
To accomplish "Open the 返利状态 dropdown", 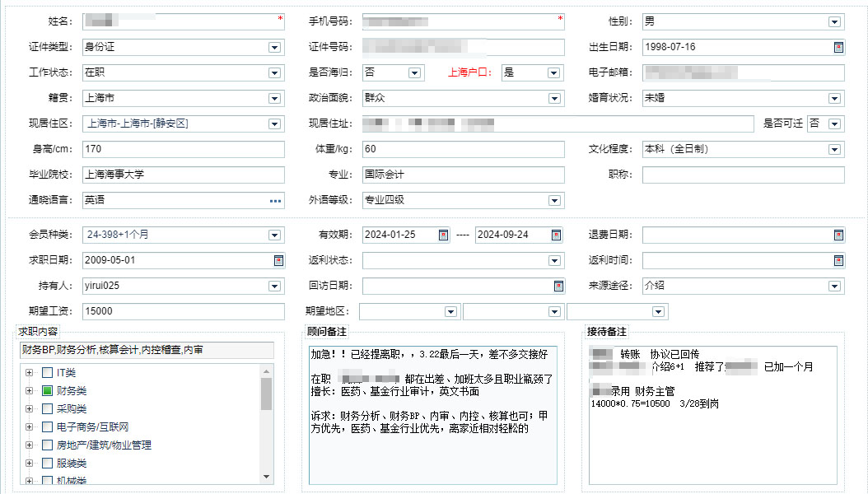I will 554,260.
